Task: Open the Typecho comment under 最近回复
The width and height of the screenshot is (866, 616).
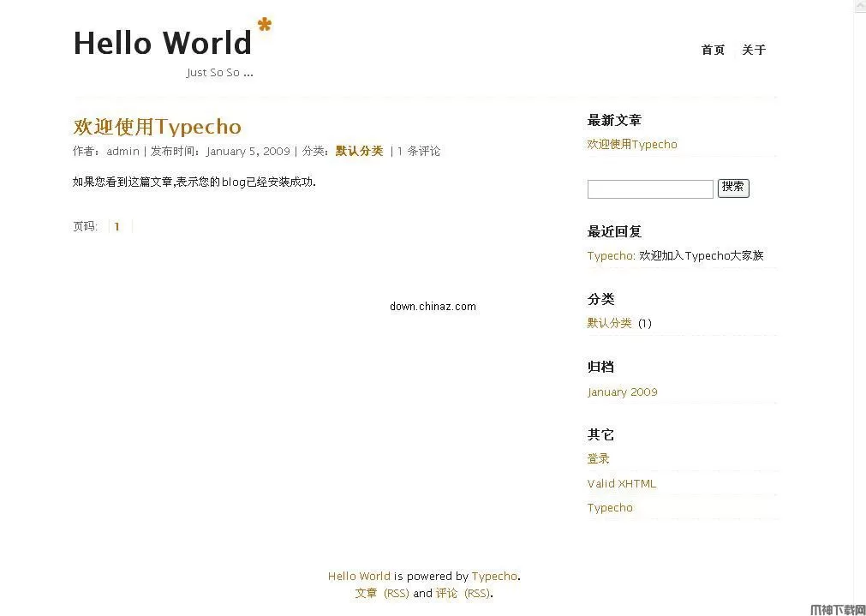Action: coord(610,255)
